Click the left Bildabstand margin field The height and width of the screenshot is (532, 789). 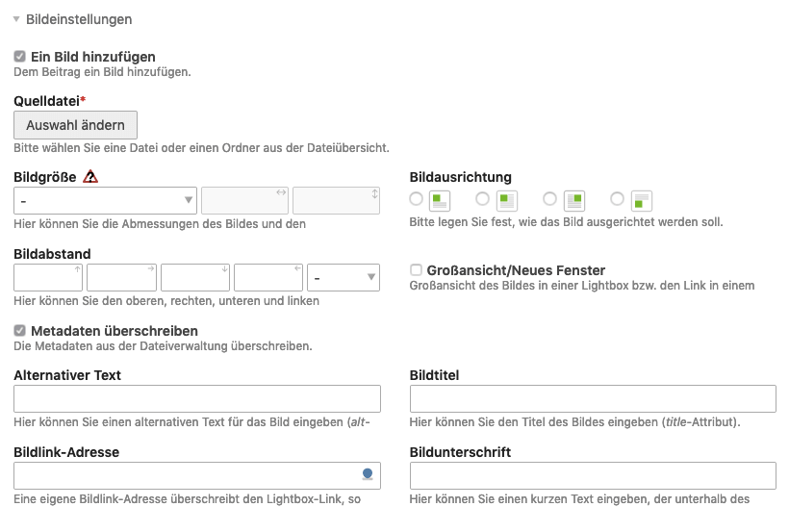(268, 277)
